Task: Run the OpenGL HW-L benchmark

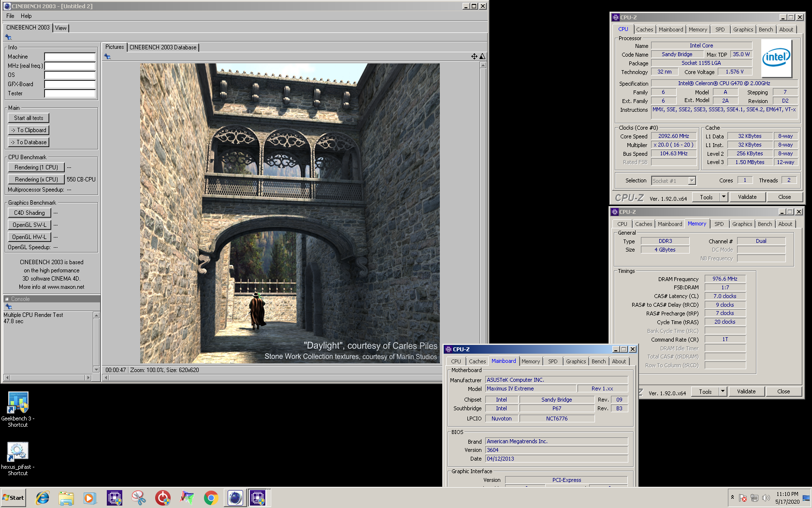Action: pyautogui.click(x=29, y=237)
